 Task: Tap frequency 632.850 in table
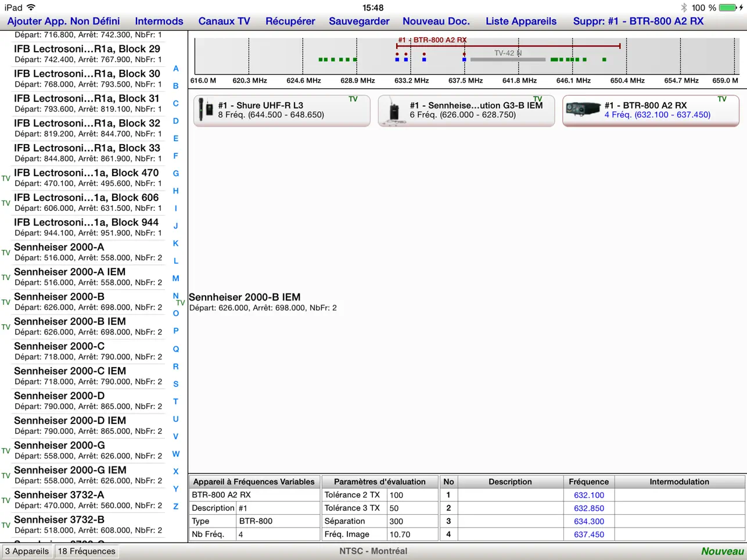click(589, 508)
